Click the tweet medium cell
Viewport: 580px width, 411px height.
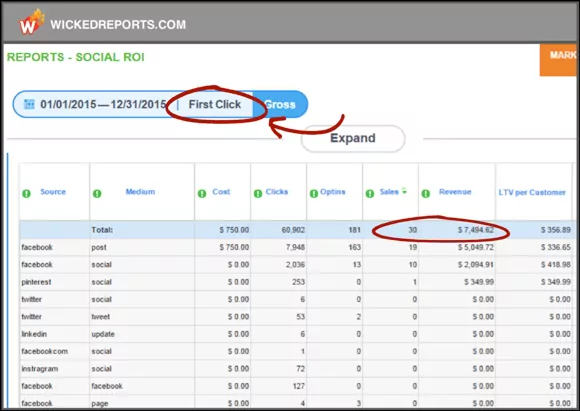click(x=101, y=317)
